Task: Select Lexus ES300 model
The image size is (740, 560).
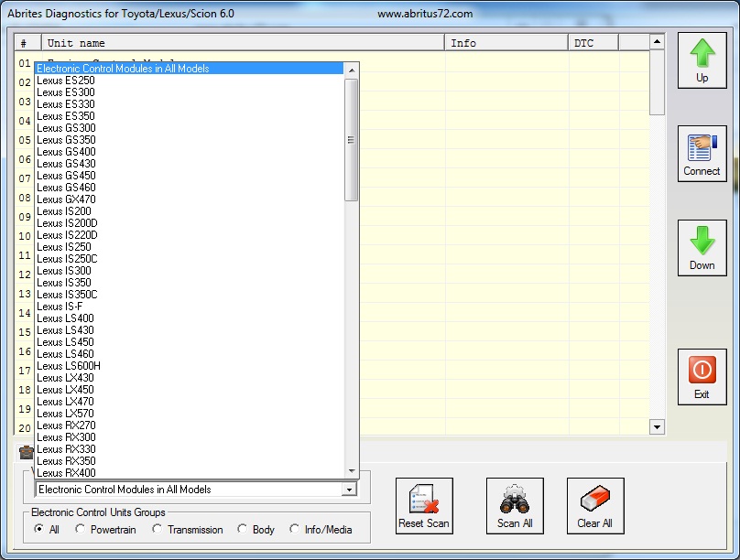Action: 190,92
